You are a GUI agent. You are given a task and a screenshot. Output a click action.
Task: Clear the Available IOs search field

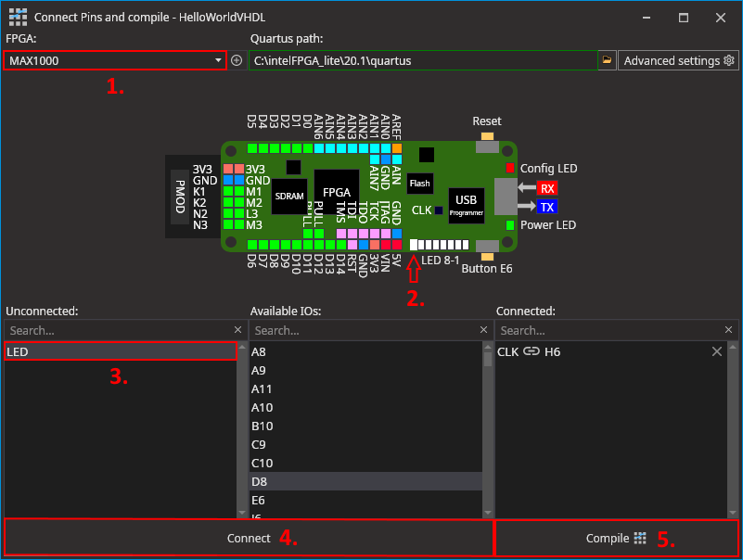pos(483,330)
